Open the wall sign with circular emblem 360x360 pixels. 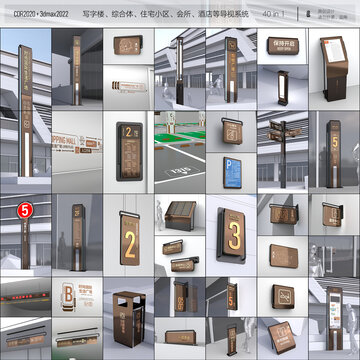(128, 46)
